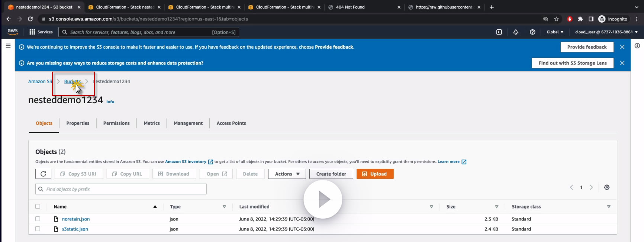Click the Upload button
Image resolution: width=644 pixels, height=242 pixels.
tap(375, 174)
